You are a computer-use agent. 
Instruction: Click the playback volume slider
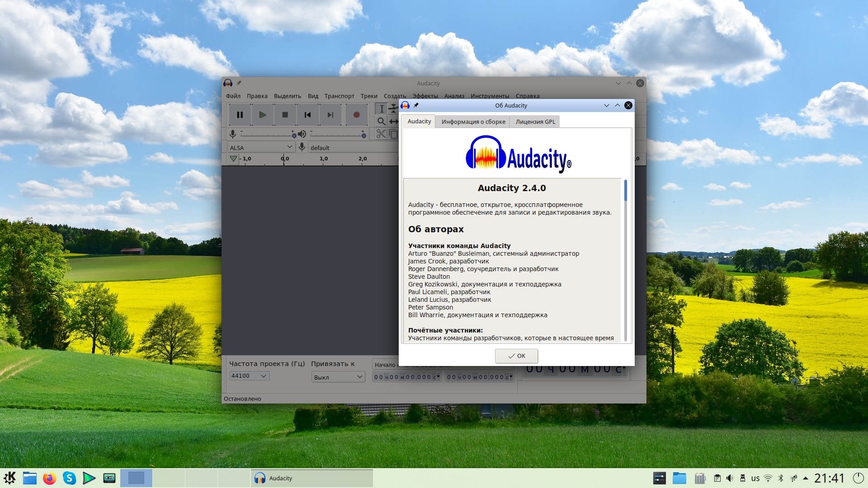[x=337, y=134]
